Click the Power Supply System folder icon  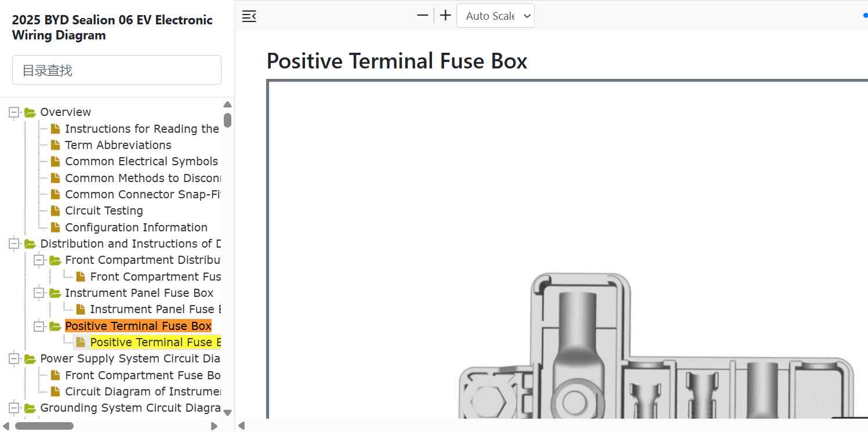point(30,360)
